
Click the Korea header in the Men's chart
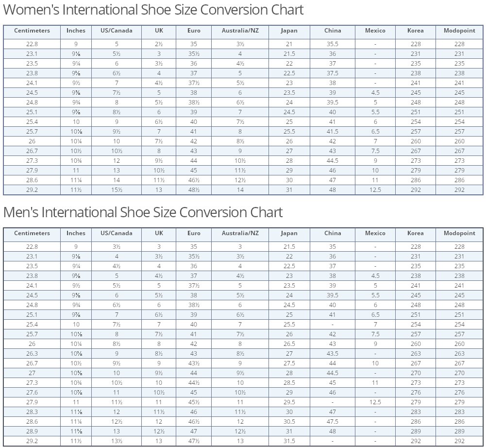(416, 233)
